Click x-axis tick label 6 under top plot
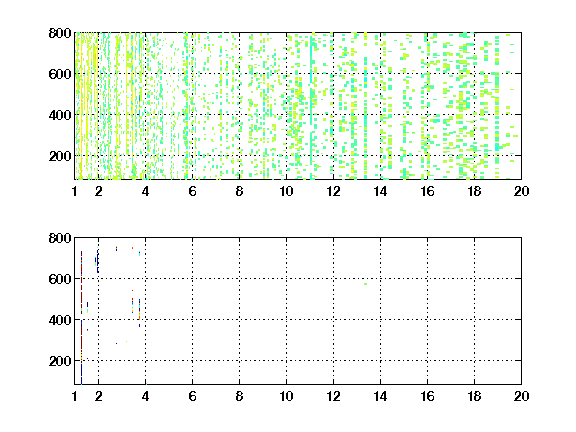This screenshot has height=432, width=576. click(x=192, y=191)
